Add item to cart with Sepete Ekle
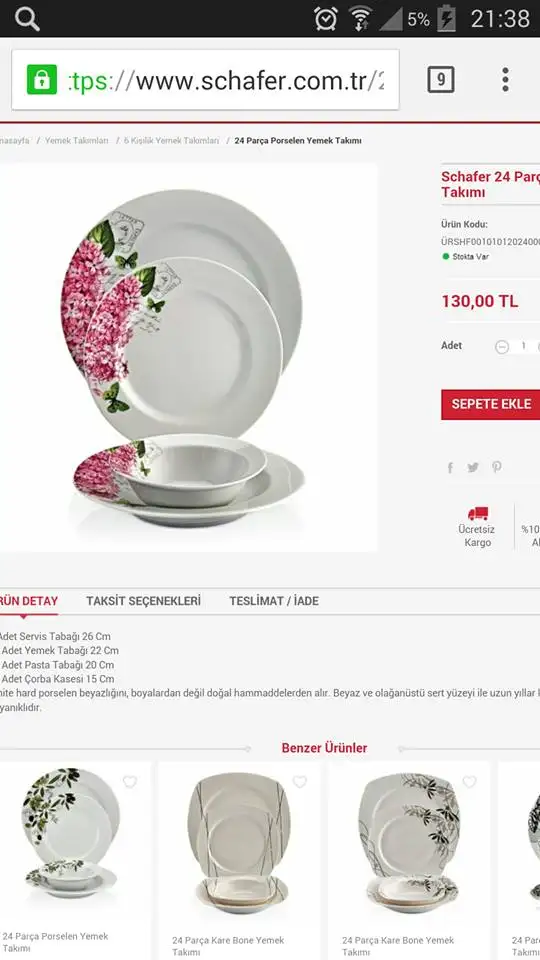This screenshot has height=960, width=540. click(x=490, y=404)
